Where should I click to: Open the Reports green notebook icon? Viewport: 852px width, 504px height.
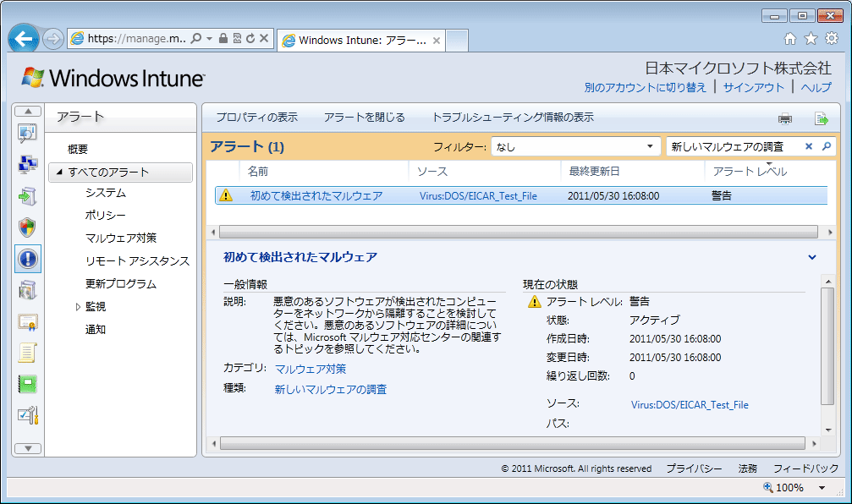[27, 385]
